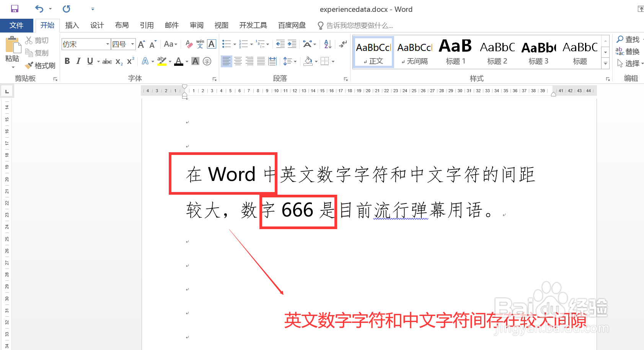Viewport: 644px width, 350px height.
Task: Click the Enclose Characters (circled 字) icon
Action: click(207, 61)
